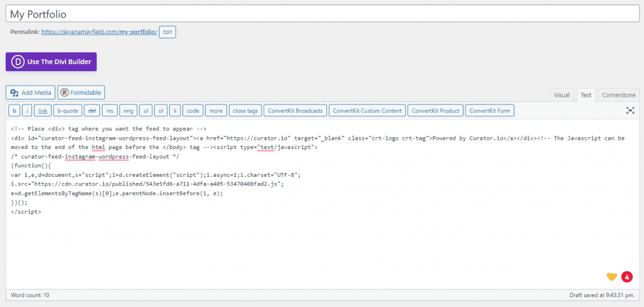
Task: Open the red badge showing 4 issues
Action: pos(627,277)
